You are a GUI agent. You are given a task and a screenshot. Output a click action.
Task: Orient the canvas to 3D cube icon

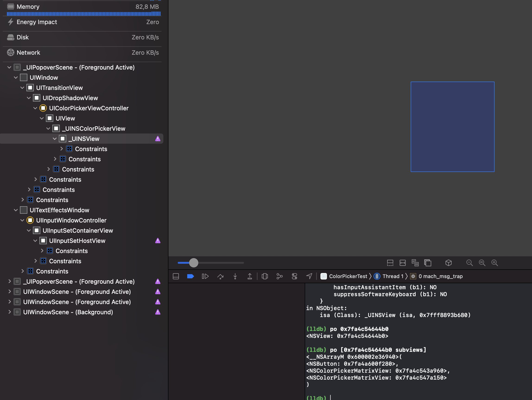pos(449,263)
